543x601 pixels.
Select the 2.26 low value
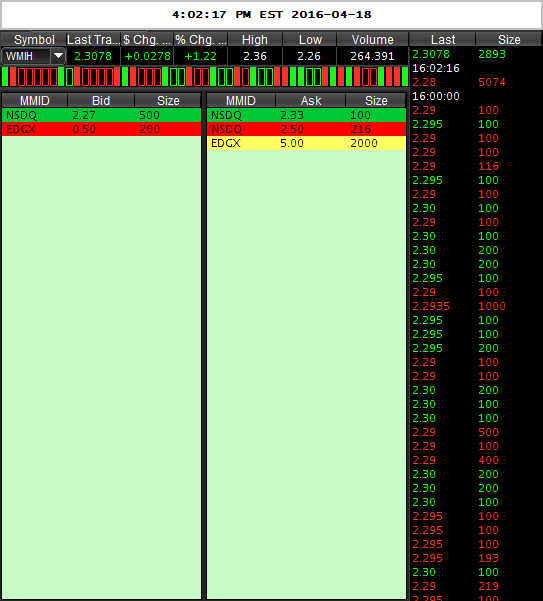pyautogui.click(x=309, y=56)
